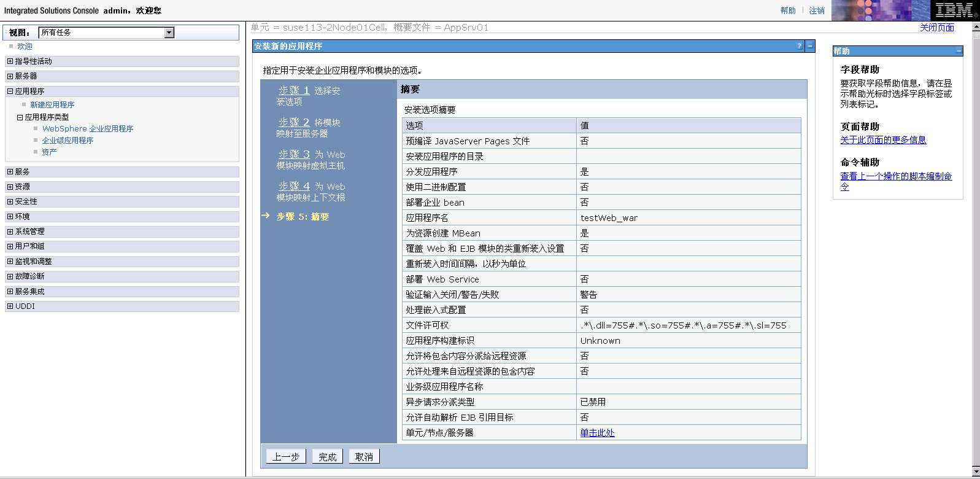Click 部署 Web Service row label
The width and height of the screenshot is (980, 479).
click(442, 279)
